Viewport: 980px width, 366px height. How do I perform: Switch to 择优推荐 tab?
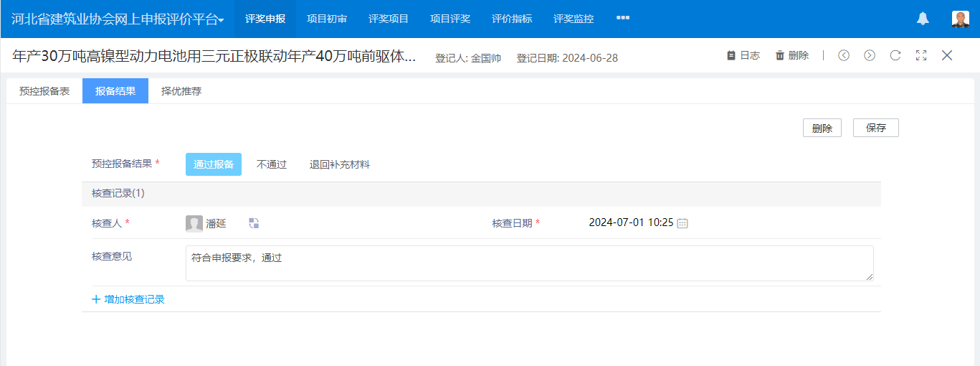pyautogui.click(x=181, y=91)
